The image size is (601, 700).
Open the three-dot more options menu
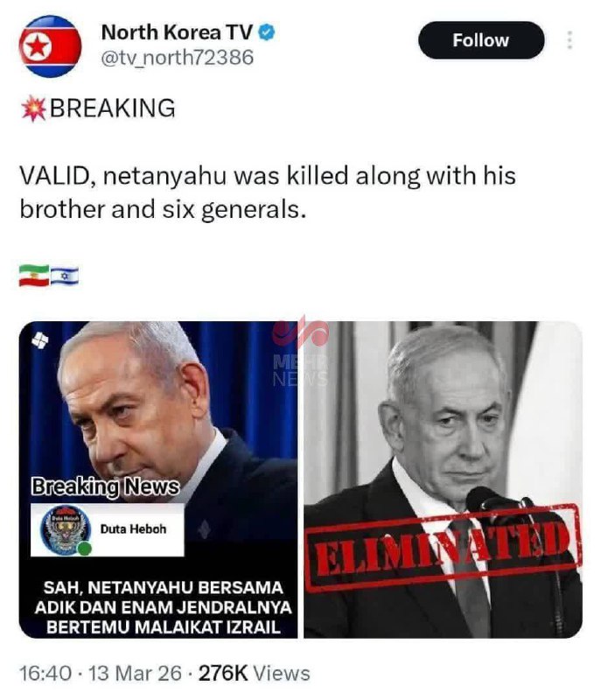point(569,40)
